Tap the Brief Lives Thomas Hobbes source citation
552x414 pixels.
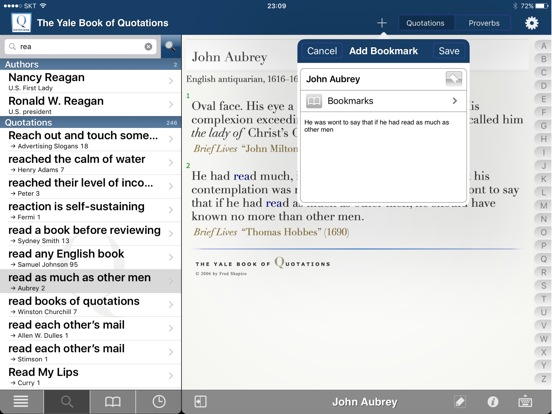point(271,232)
